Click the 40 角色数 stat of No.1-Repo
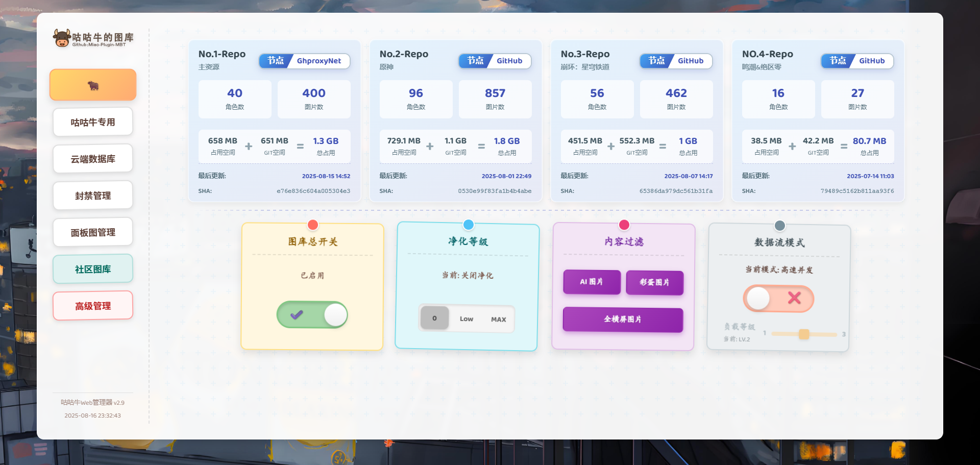 [x=235, y=99]
